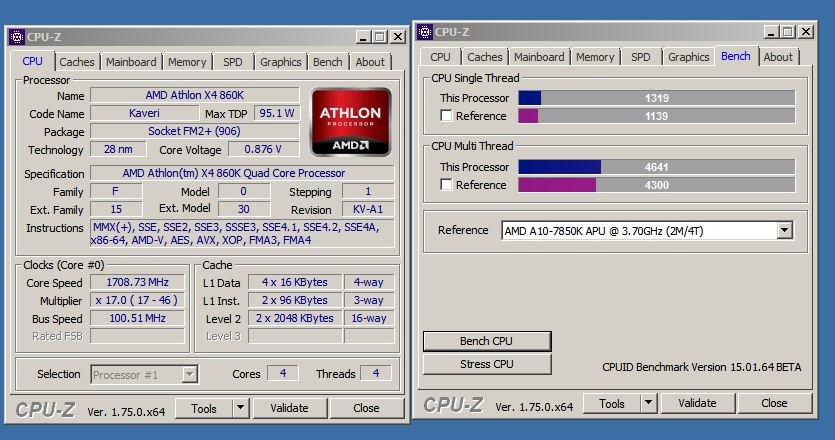
Task: Click L1 Data value 4 x 16 KBytes
Action: pyautogui.click(x=294, y=282)
